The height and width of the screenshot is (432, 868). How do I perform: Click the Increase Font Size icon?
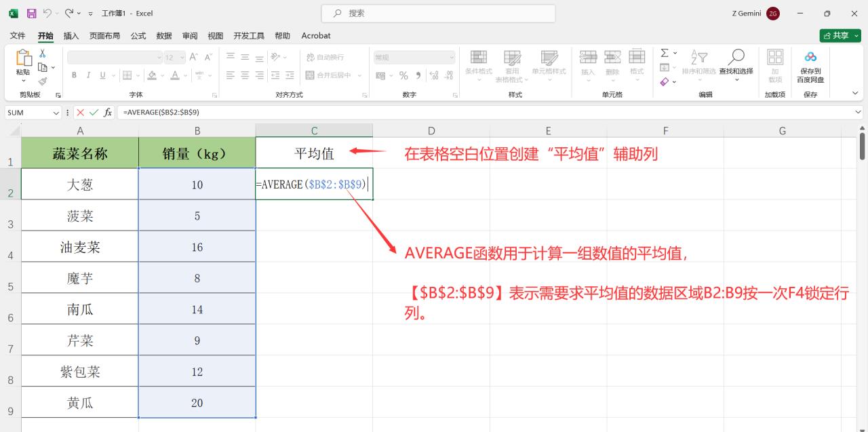coord(194,58)
